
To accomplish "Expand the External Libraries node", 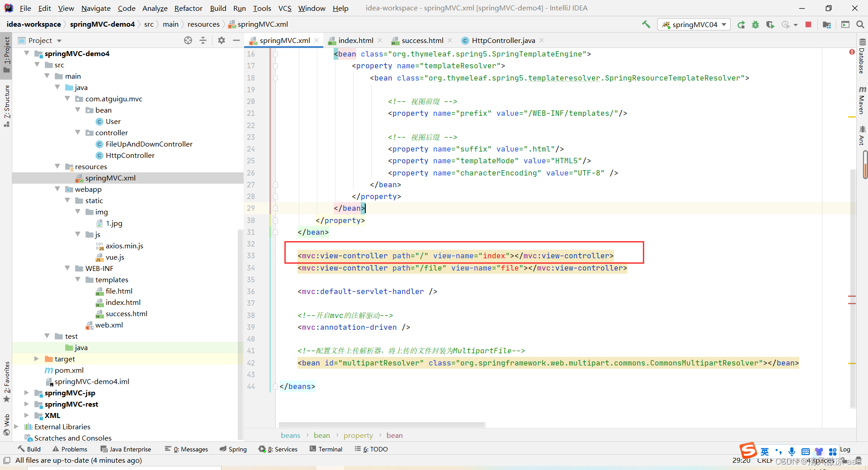I will click(16, 427).
